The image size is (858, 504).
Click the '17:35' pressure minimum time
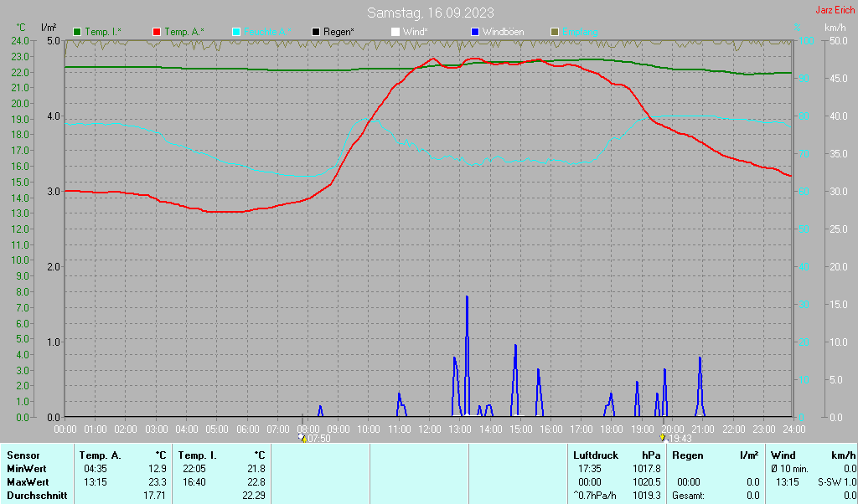pyautogui.click(x=589, y=469)
